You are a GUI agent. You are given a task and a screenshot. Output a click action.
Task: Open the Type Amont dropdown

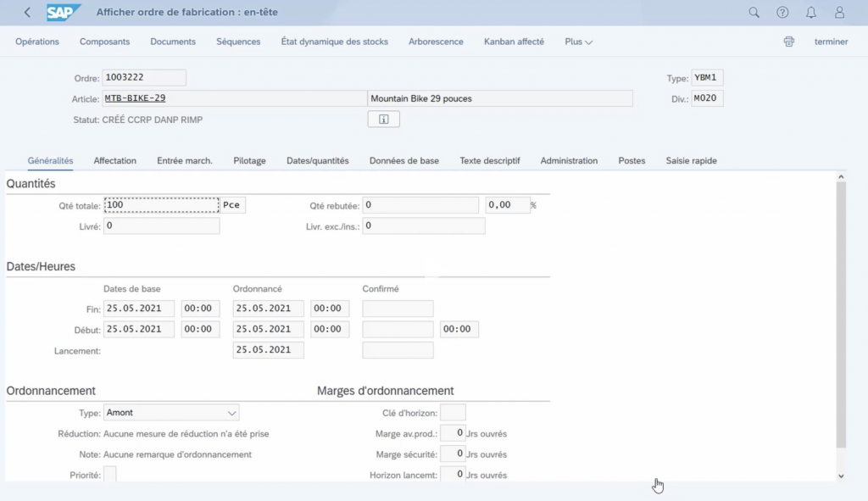click(171, 413)
